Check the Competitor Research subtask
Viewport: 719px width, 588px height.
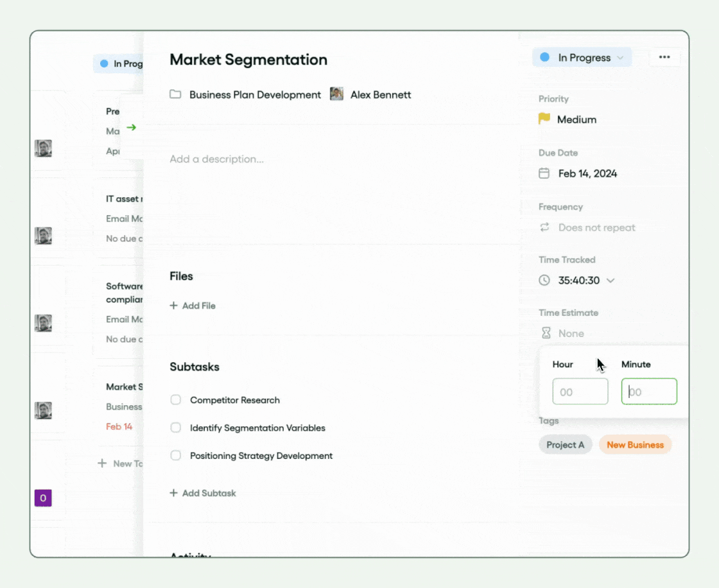pyautogui.click(x=176, y=399)
